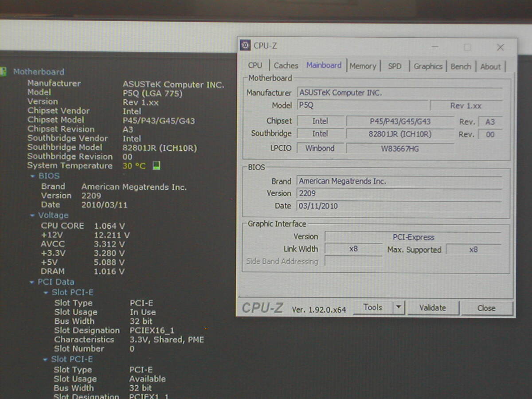
Task: Collapse the second Slot PCI-E node
Action: click(46, 360)
